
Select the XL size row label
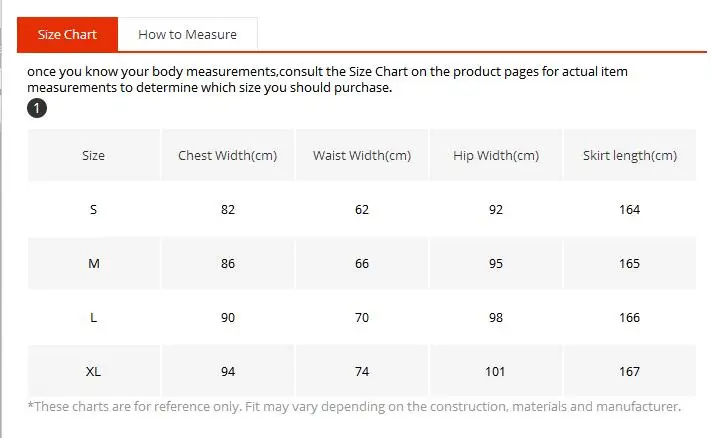(x=93, y=371)
